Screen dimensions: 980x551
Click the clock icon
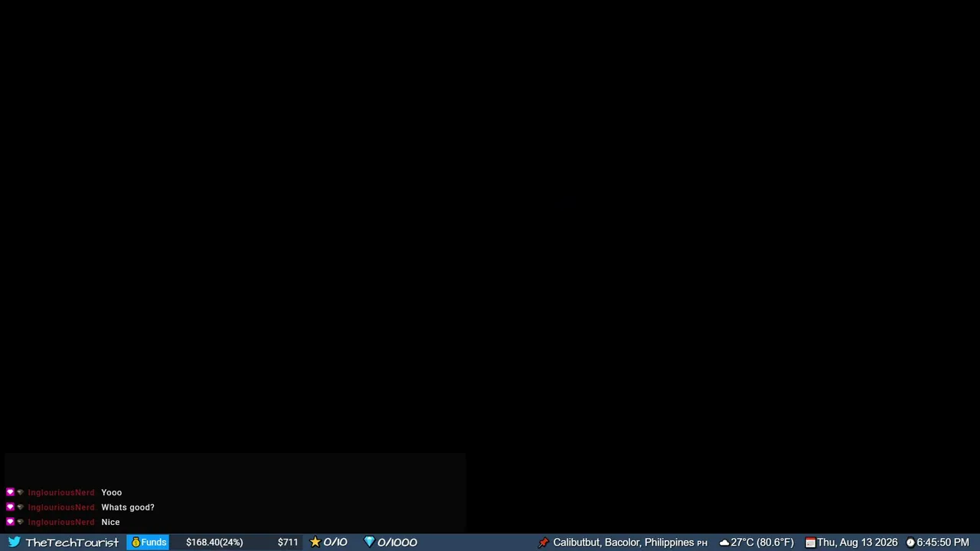[910, 543]
